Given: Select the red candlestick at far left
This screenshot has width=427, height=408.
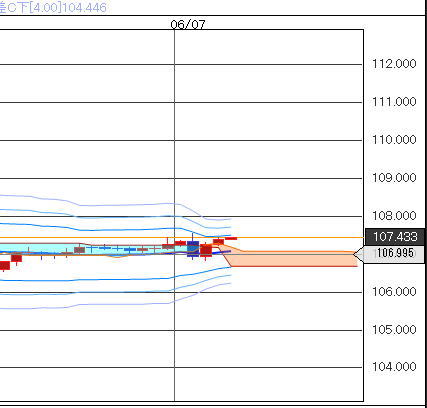Looking at the screenshot, I should click(x=4, y=266).
